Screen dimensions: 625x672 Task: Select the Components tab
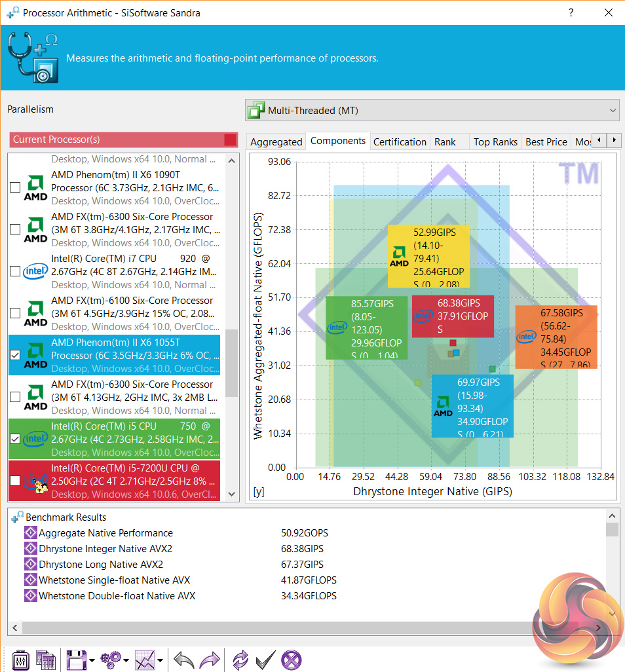(x=338, y=141)
